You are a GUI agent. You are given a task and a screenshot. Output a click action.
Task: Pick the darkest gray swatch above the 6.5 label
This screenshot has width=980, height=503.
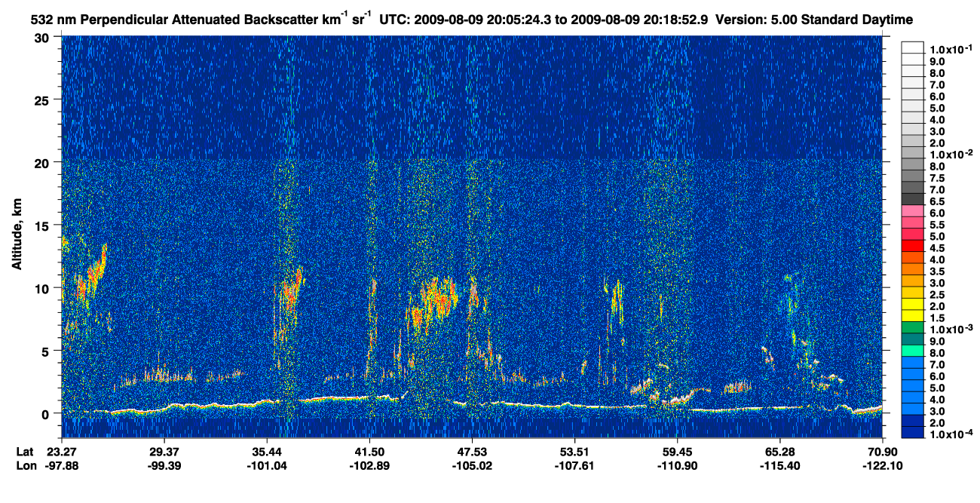point(912,198)
